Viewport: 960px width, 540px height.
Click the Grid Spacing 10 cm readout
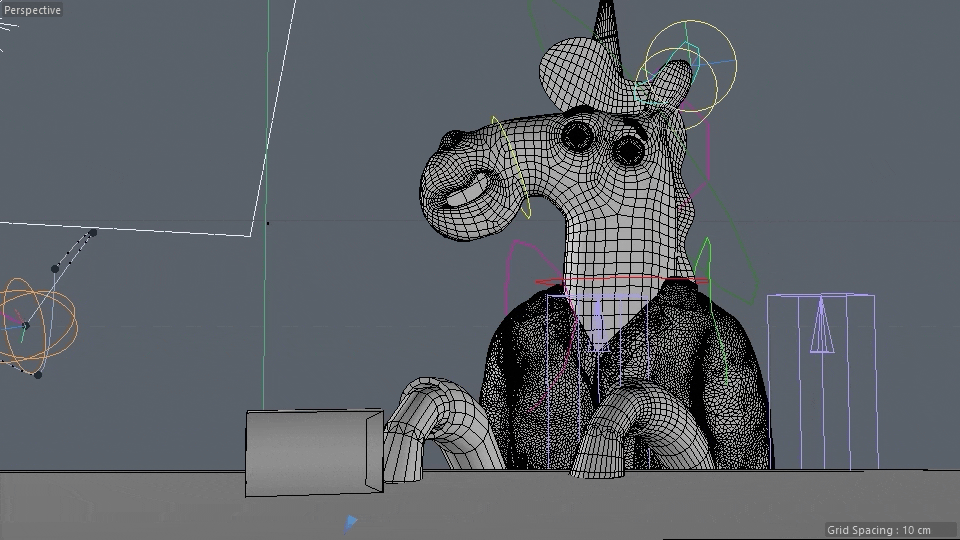tap(878, 530)
